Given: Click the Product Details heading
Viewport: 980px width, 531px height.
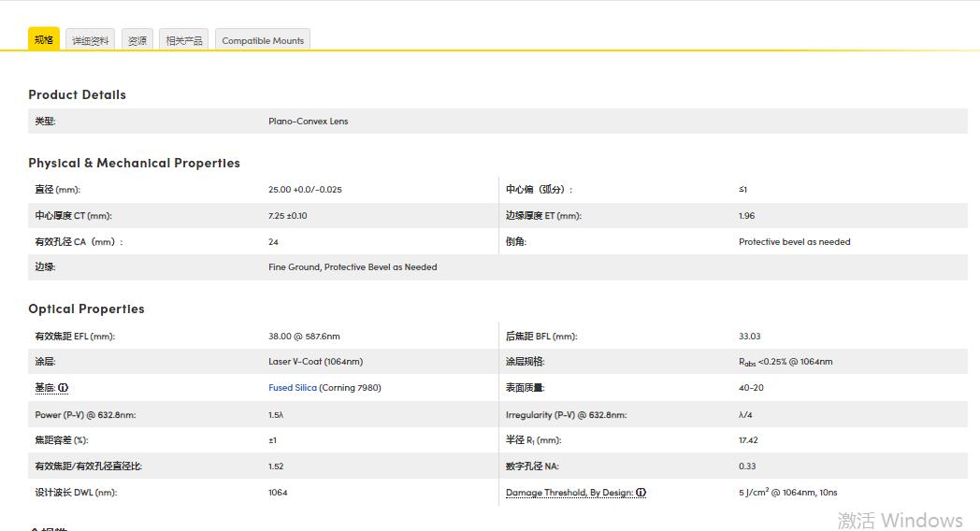Looking at the screenshot, I should (x=77, y=94).
